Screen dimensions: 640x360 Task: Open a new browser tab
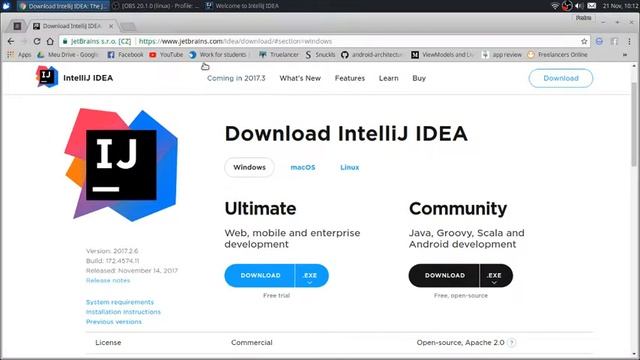tap(128, 27)
